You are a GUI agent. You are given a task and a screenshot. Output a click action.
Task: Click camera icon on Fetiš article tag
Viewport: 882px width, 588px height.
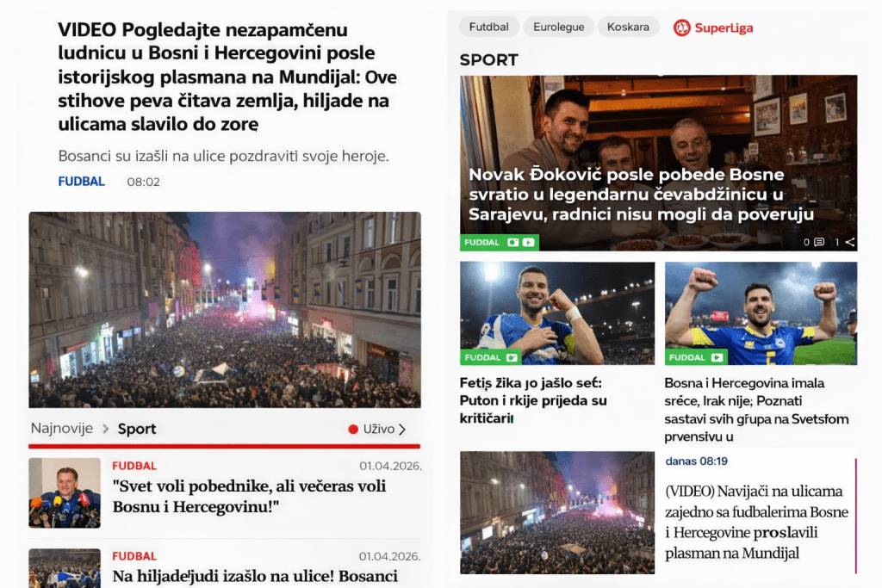(x=512, y=357)
